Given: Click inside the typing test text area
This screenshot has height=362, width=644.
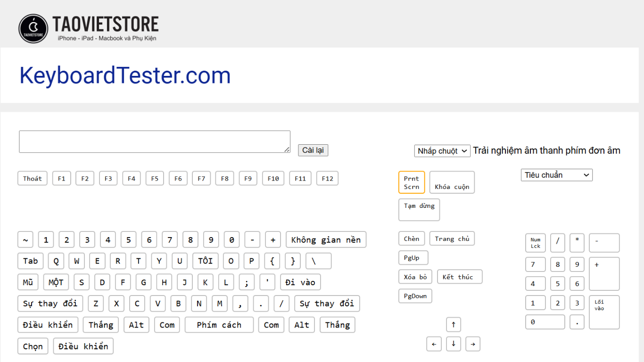Looking at the screenshot, I should [x=154, y=142].
